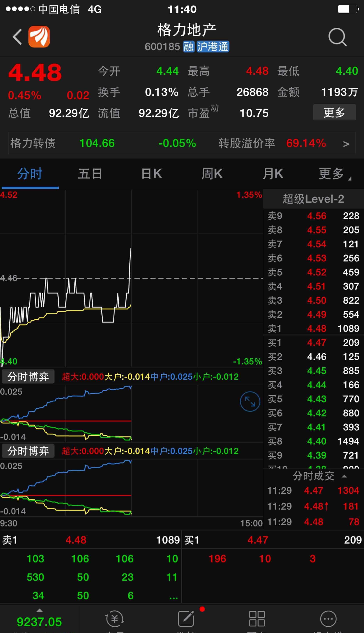
Task: Collapse the 分时成交 panel arrow
Action: 344,476
